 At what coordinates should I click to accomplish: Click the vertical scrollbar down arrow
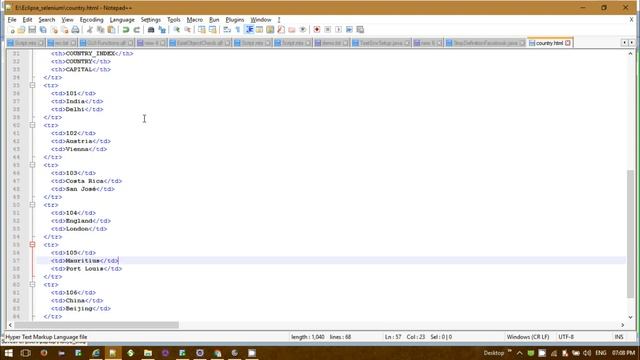click(x=631, y=317)
